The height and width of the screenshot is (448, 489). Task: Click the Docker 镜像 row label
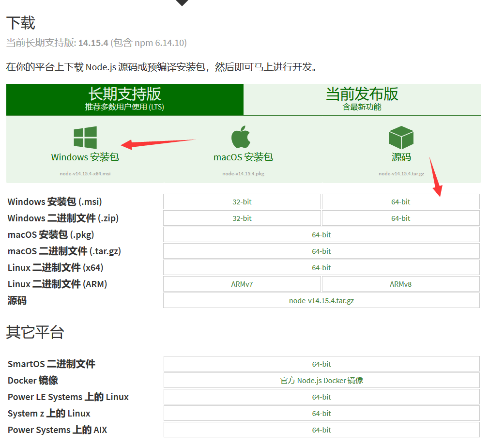[33, 381]
